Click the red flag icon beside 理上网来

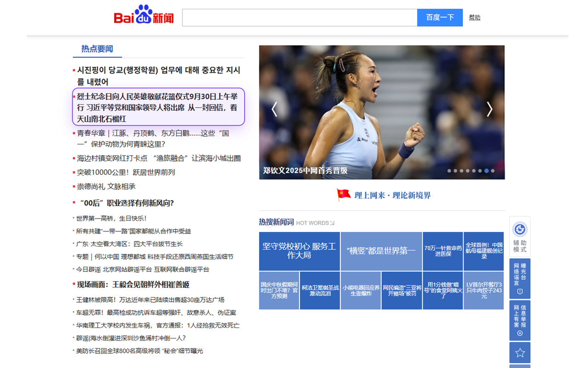pyautogui.click(x=343, y=195)
